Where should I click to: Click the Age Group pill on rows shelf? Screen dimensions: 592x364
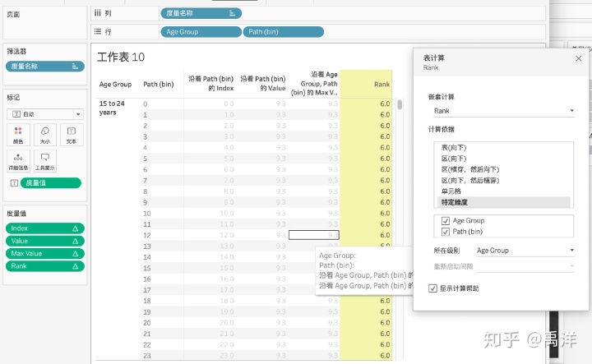[201, 32]
